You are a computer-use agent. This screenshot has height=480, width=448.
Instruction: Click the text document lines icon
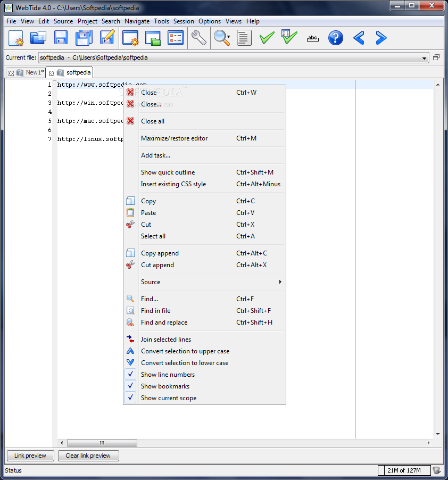click(x=244, y=38)
